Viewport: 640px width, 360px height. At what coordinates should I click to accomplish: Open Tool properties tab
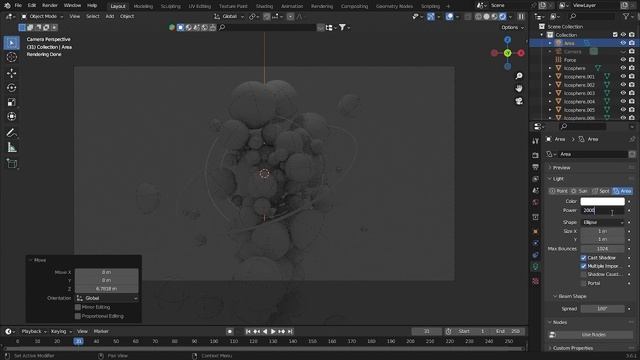click(536, 141)
